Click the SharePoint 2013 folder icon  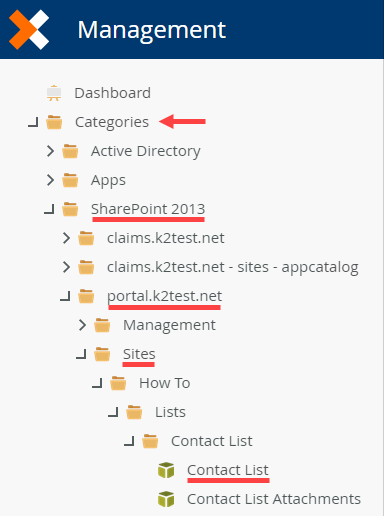70,209
